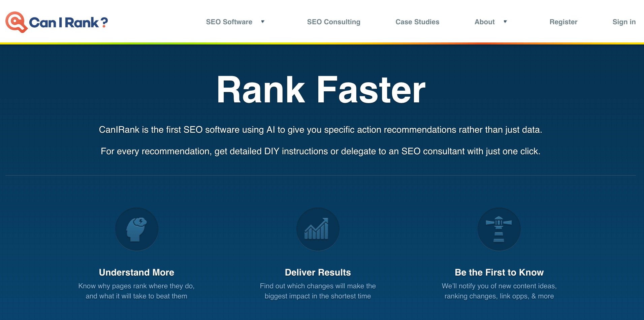Viewport: 644px width, 320px height.
Task: Click the bar chart Deliver Results icon
Action: 318,229
